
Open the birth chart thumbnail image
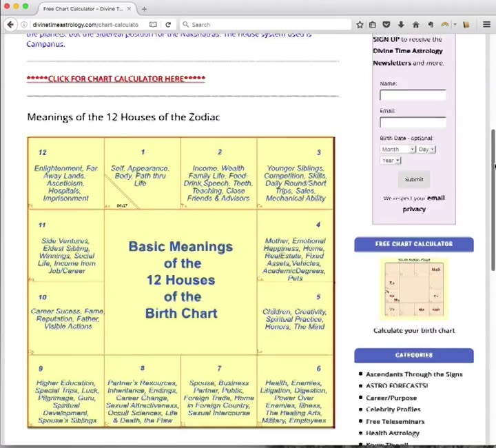click(414, 289)
